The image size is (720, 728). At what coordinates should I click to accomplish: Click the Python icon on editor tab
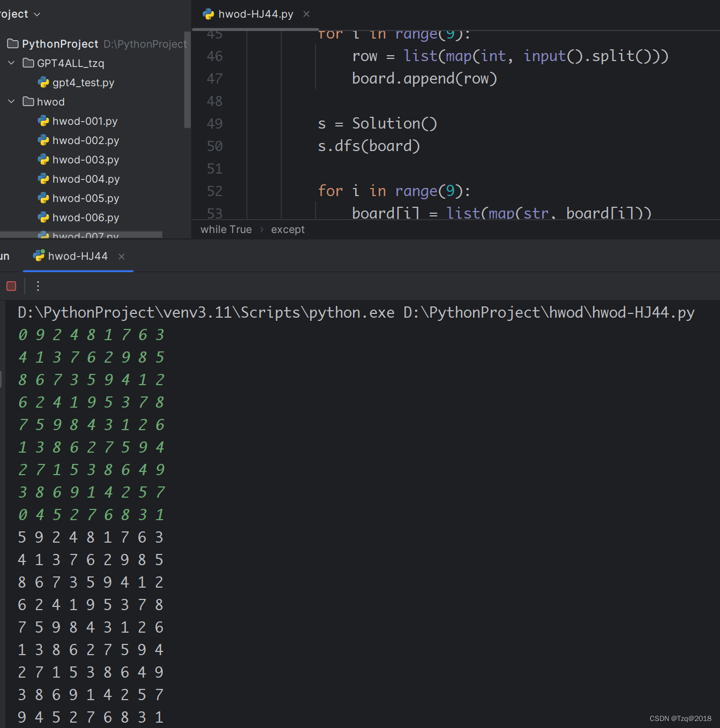[x=208, y=14]
